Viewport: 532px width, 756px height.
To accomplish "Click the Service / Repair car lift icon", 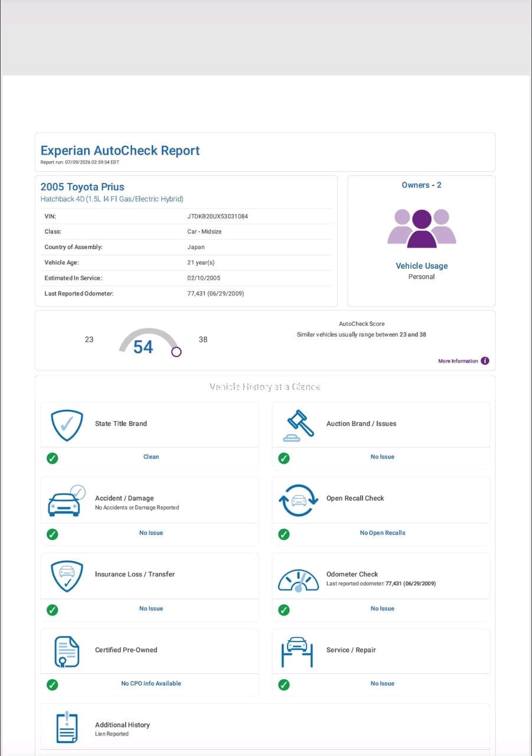I will point(297,652).
